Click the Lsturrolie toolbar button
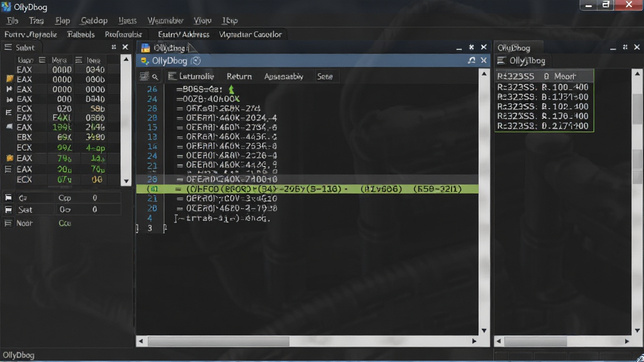Image resolution: width=644 pixels, height=362 pixels. pyautogui.click(x=191, y=76)
